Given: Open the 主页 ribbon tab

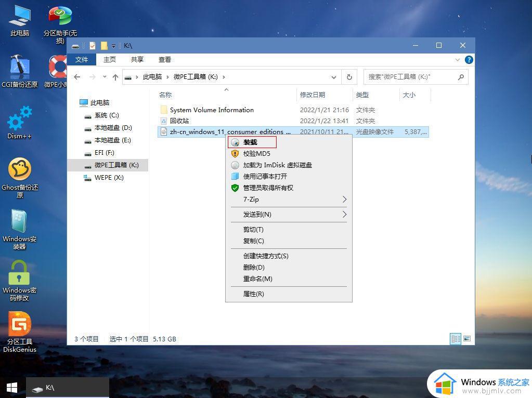Looking at the screenshot, I should (110, 60).
